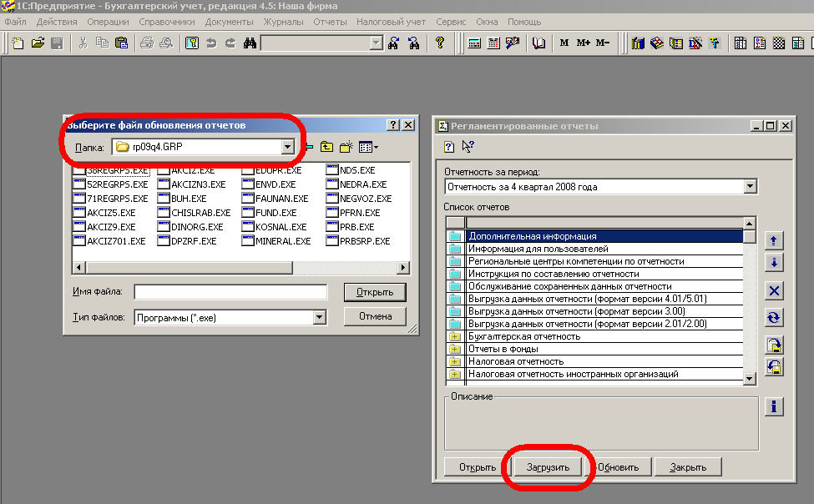The image size is (814, 504).
Task: Open the 'Отчеты' menu
Action: [330, 21]
